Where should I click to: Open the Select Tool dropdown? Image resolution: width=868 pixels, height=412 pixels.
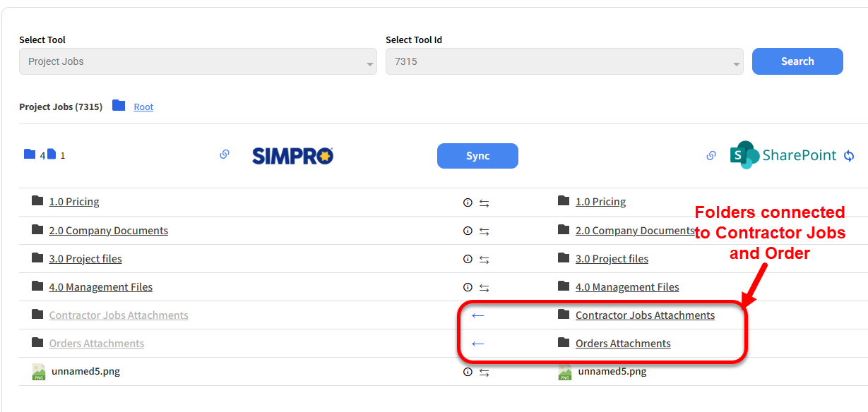point(198,61)
